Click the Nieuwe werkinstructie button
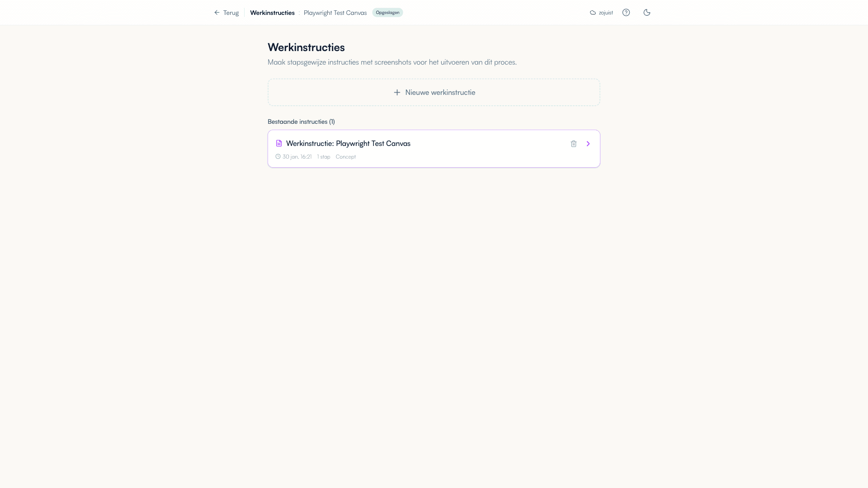Image resolution: width=868 pixels, height=488 pixels. pos(434,92)
